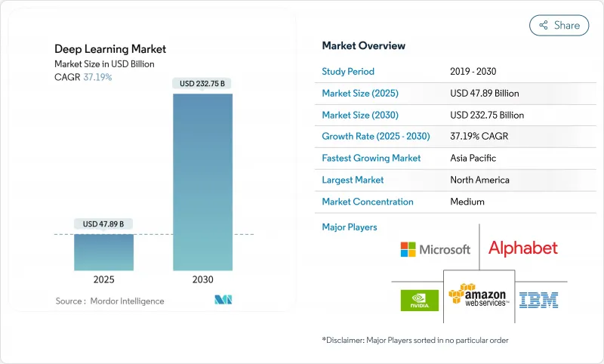The height and width of the screenshot is (364, 604).
Task: Click the Mordor Intelligence logo icon
Action: [223, 301]
